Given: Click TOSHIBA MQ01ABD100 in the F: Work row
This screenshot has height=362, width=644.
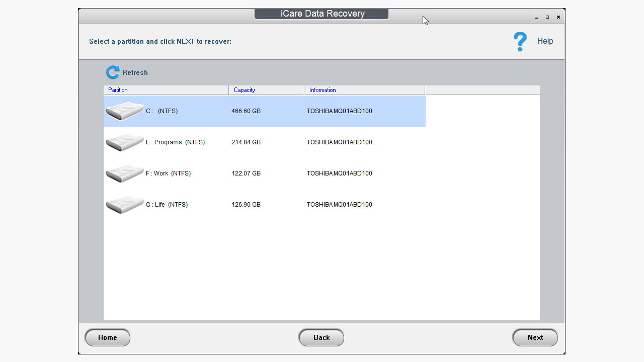Looking at the screenshot, I should [x=340, y=173].
